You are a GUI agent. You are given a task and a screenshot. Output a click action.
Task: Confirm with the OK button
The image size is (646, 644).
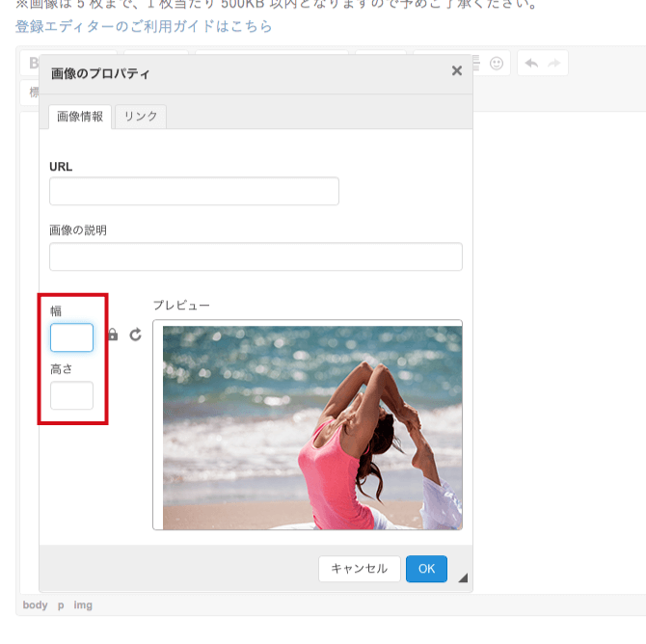pyautogui.click(x=426, y=569)
